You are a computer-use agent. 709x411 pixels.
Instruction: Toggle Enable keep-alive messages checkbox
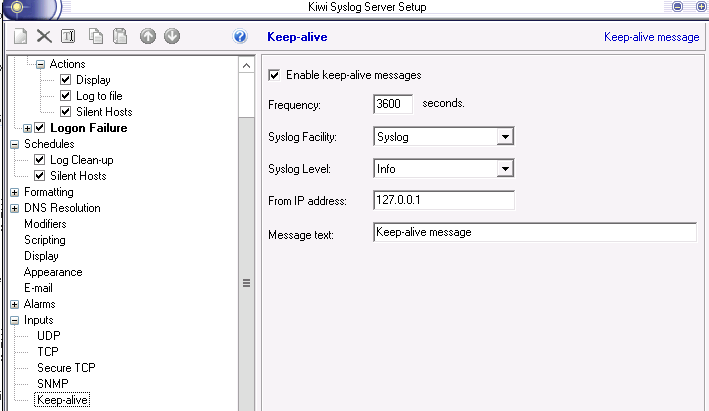coord(274,75)
